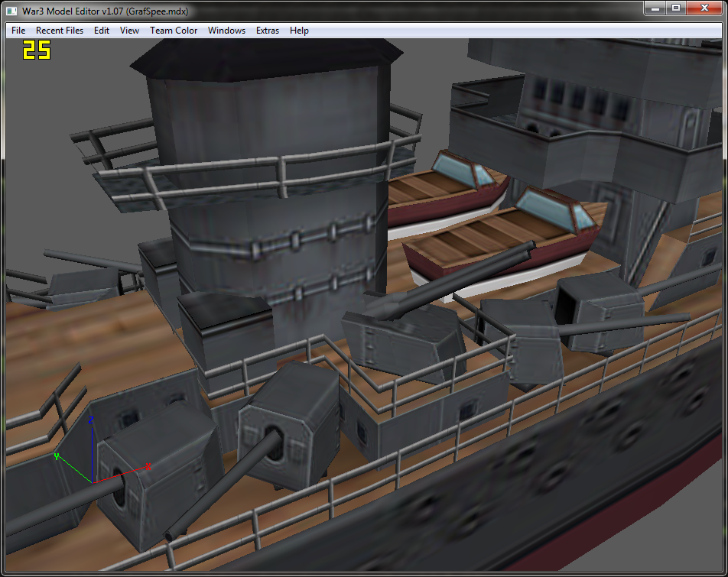Open the Recent Files menu
728x577 pixels.
(x=60, y=31)
